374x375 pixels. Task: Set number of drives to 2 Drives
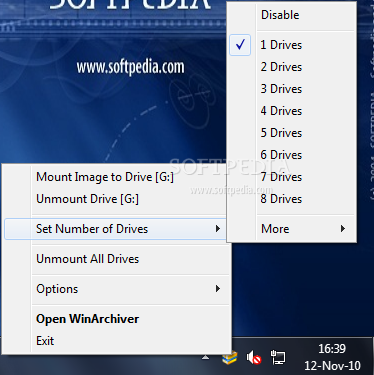point(292,67)
